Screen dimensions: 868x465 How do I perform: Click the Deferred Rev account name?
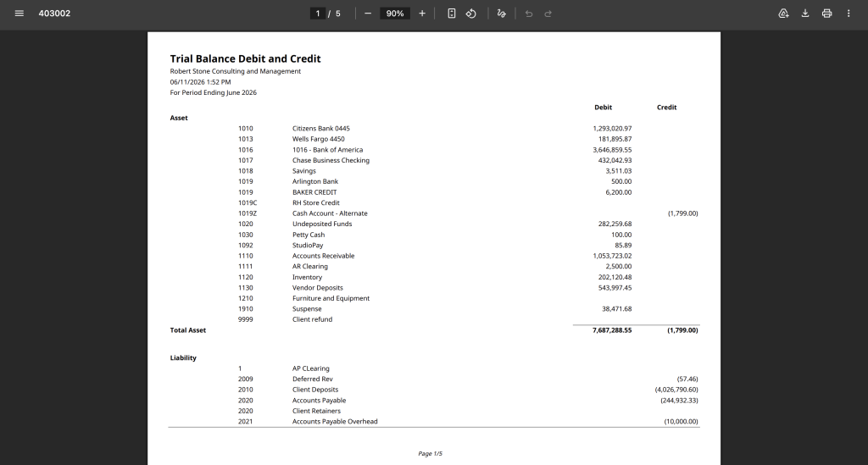[313, 379]
